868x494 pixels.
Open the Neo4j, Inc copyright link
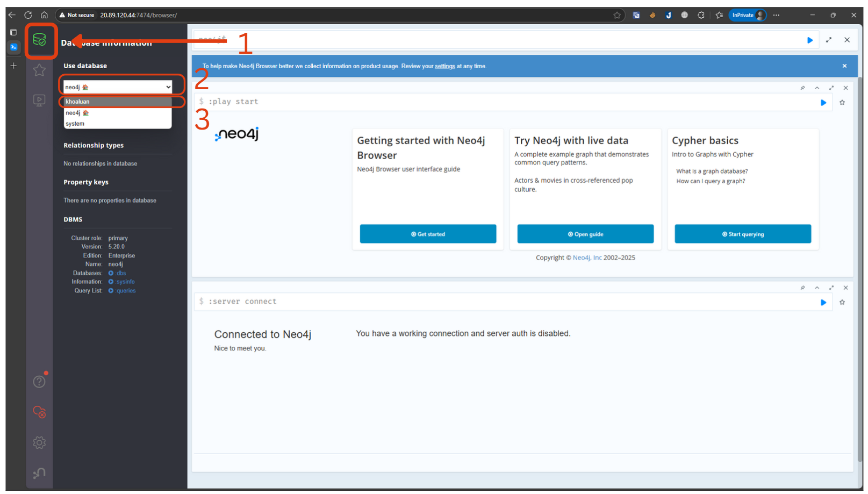587,257
